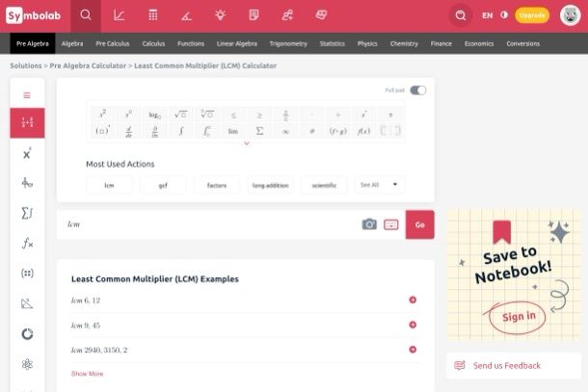Choose the factors action button
This screenshot has width=588, height=392.
tap(216, 185)
